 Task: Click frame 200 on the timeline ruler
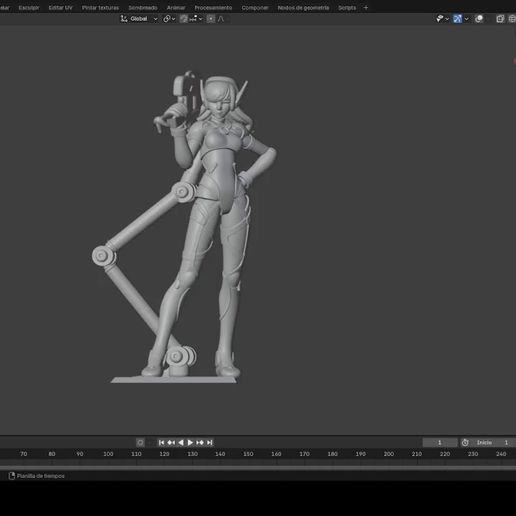tap(389, 454)
